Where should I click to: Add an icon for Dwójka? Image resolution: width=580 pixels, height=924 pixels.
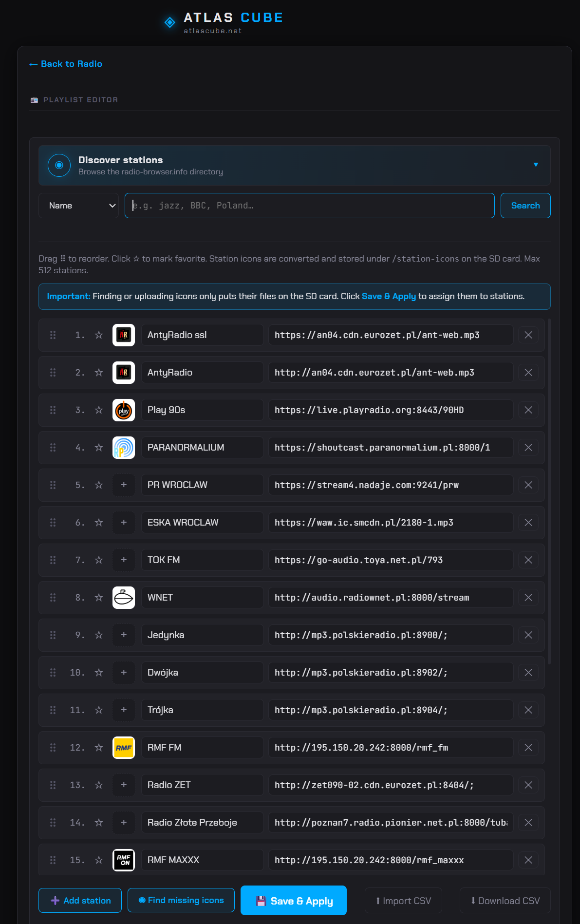pyautogui.click(x=124, y=673)
